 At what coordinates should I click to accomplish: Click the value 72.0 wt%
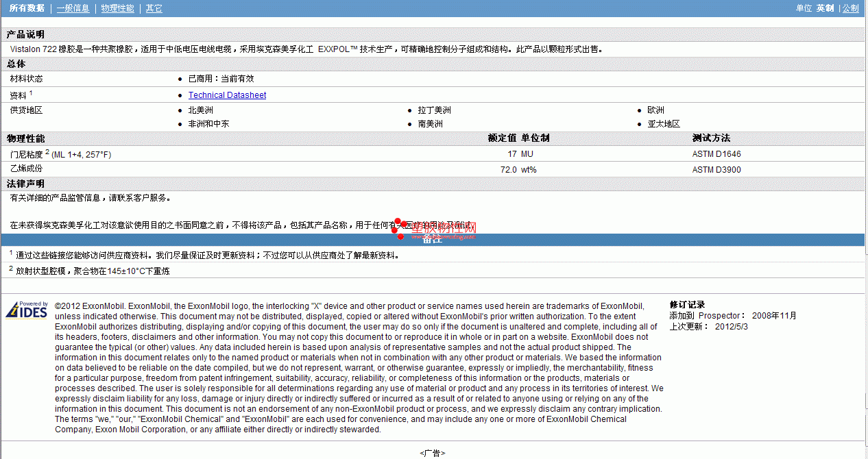(x=518, y=169)
